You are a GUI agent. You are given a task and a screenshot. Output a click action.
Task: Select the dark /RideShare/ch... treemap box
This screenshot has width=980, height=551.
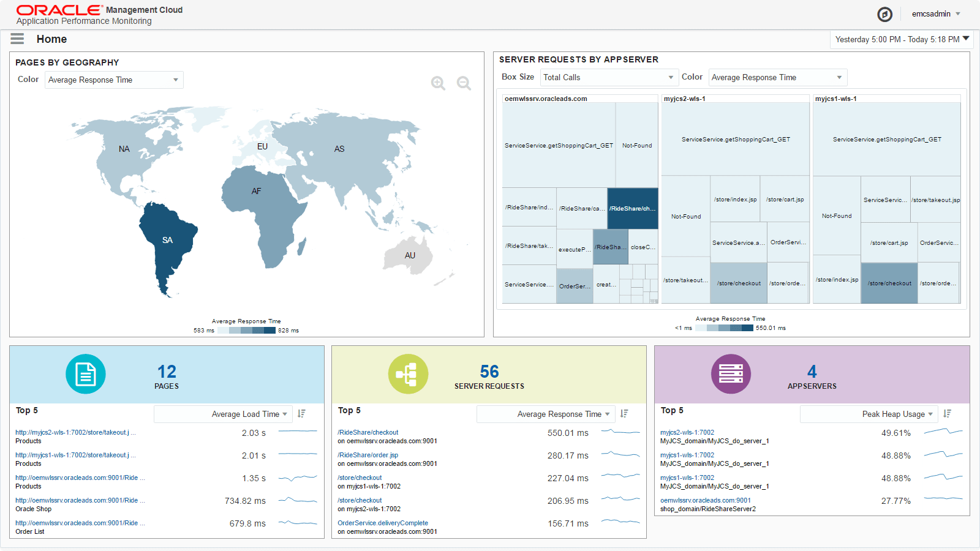(633, 209)
